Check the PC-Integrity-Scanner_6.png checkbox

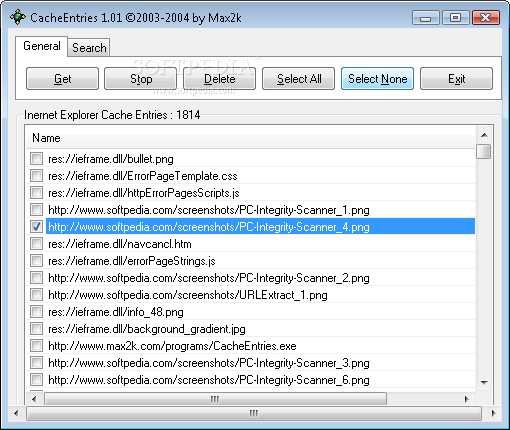pyautogui.click(x=36, y=379)
